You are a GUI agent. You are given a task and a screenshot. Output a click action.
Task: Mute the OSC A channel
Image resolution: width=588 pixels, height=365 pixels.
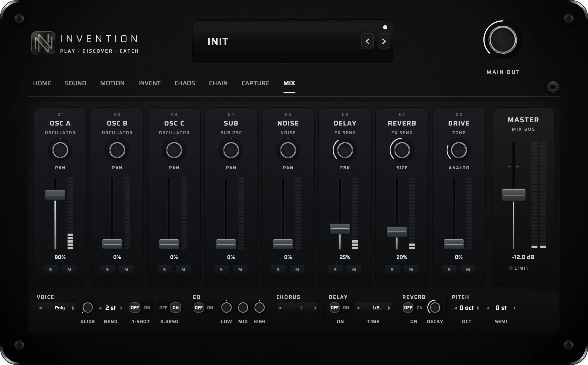tap(69, 269)
